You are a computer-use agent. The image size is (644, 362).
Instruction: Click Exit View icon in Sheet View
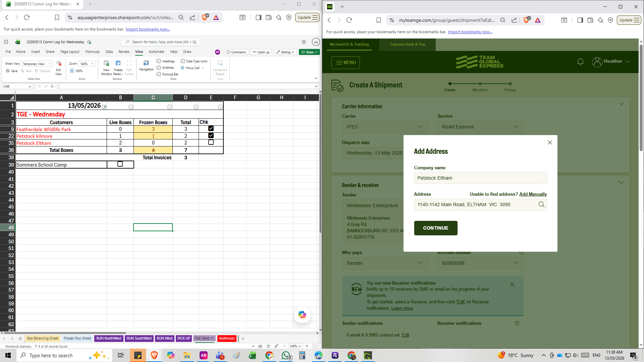click(x=59, y=63)
